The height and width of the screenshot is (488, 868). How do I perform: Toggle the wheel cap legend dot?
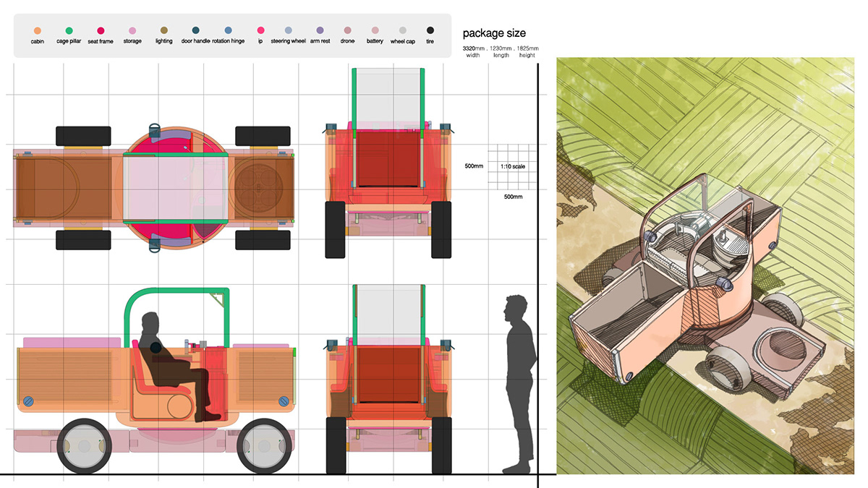(x=402, y=30)
